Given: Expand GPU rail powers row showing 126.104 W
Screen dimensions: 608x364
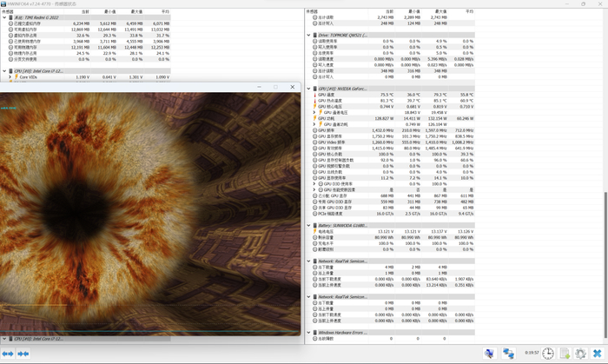Looking at the screenshot, I should (314, 124).
